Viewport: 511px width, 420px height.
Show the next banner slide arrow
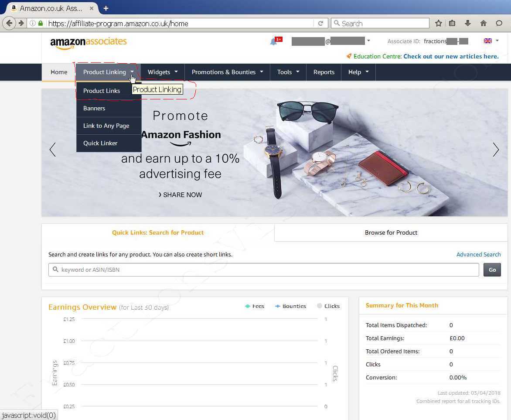[496, 150]
